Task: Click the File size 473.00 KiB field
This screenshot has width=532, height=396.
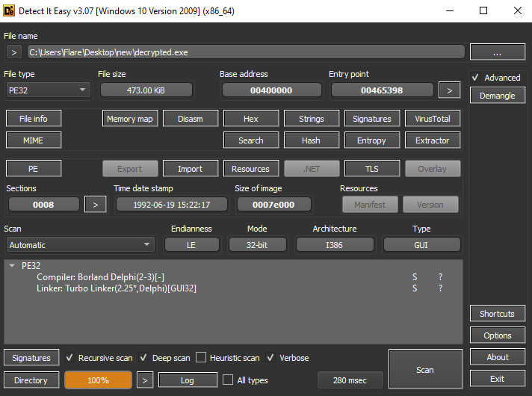Action: click(x=146, y=90)
